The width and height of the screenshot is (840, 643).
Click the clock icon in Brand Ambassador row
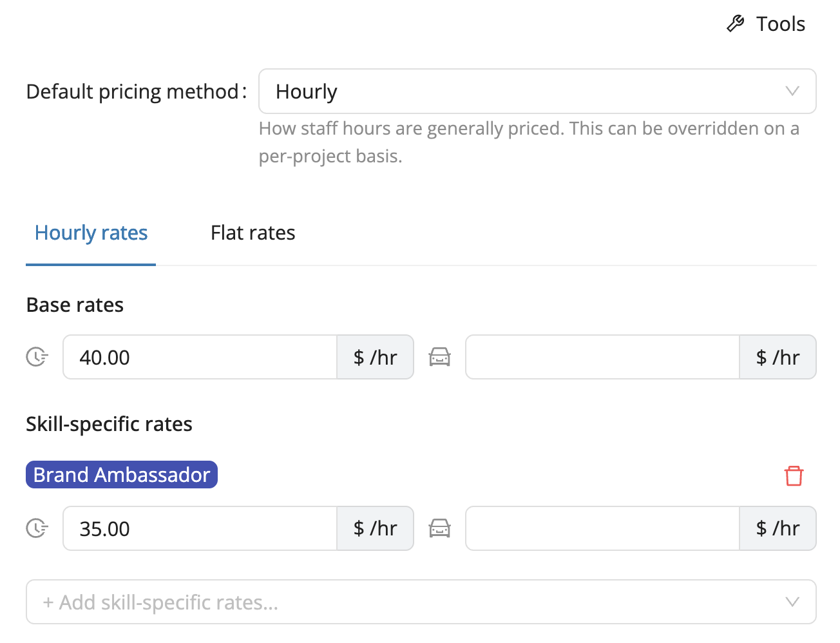[x=37, y=528]
